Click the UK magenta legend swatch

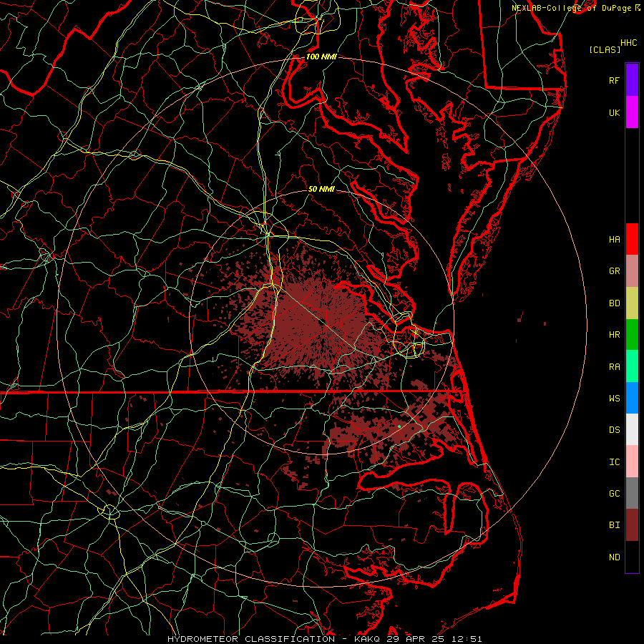coord(632,112)
